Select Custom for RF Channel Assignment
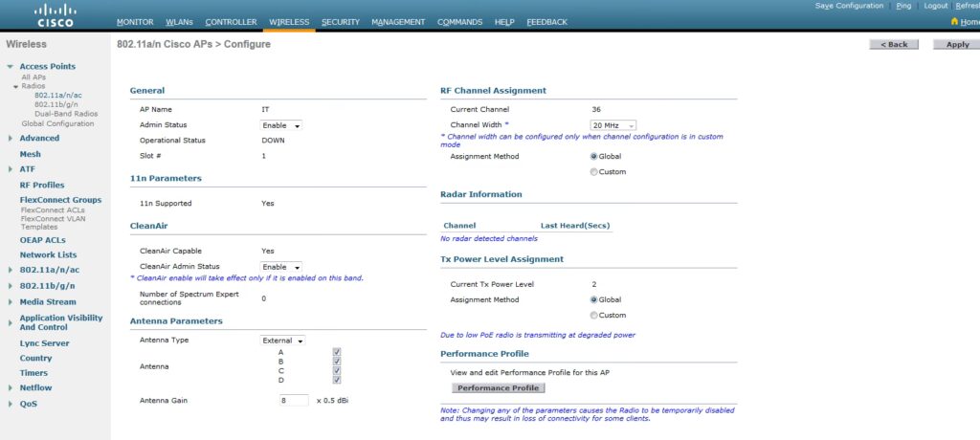The height and width of the screenshot is (440, 980). 594,172
